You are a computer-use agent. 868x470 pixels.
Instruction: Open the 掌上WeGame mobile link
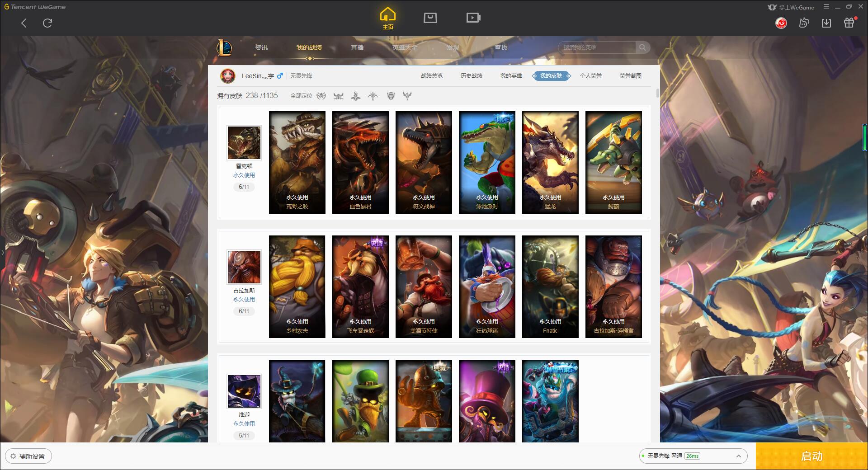(x=791, y=7)
